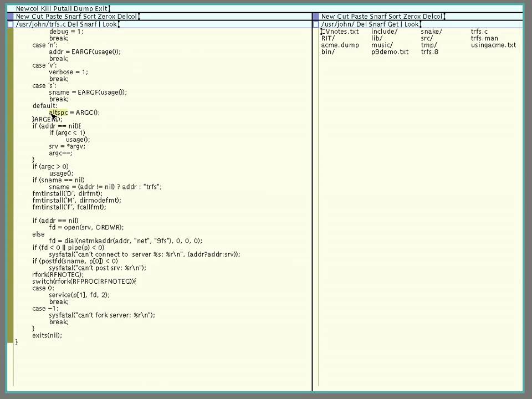Click Delcol in the right column tag
The height and width of the screenshot is (399, 532).
point(432,16)
